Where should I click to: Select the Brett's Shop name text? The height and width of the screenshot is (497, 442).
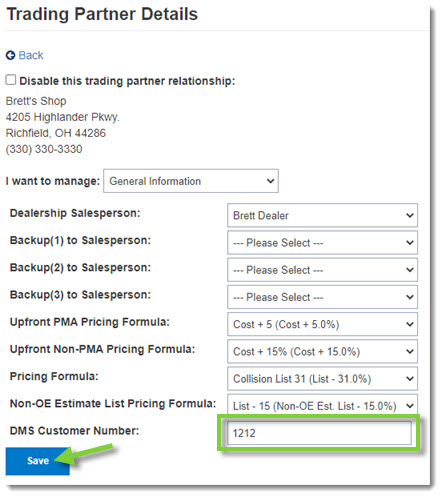pos(36,101)
